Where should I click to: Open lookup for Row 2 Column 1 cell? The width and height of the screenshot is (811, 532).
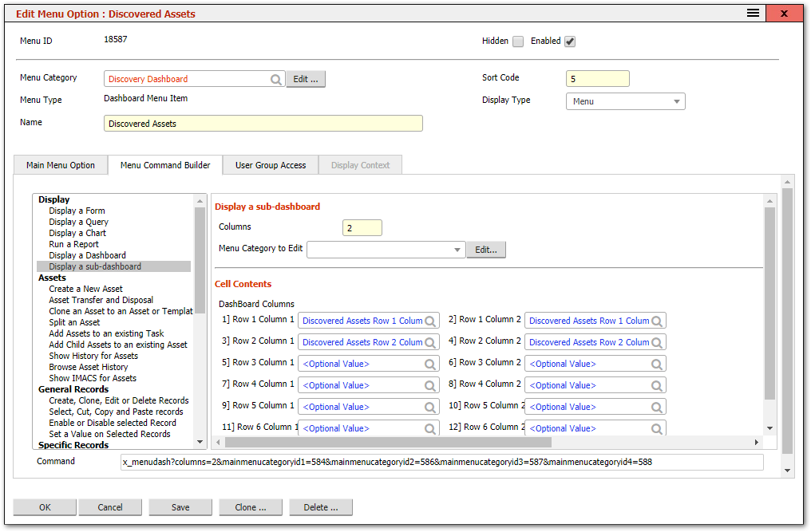(429, 341)
